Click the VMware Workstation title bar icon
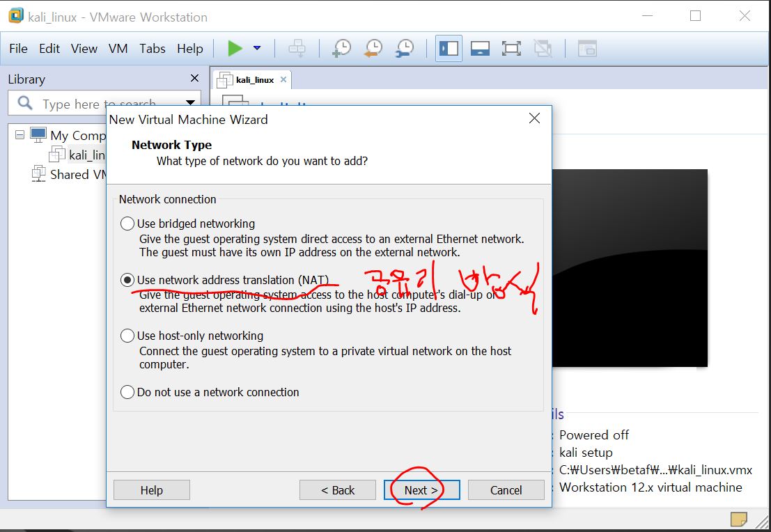 coord(16,16)
